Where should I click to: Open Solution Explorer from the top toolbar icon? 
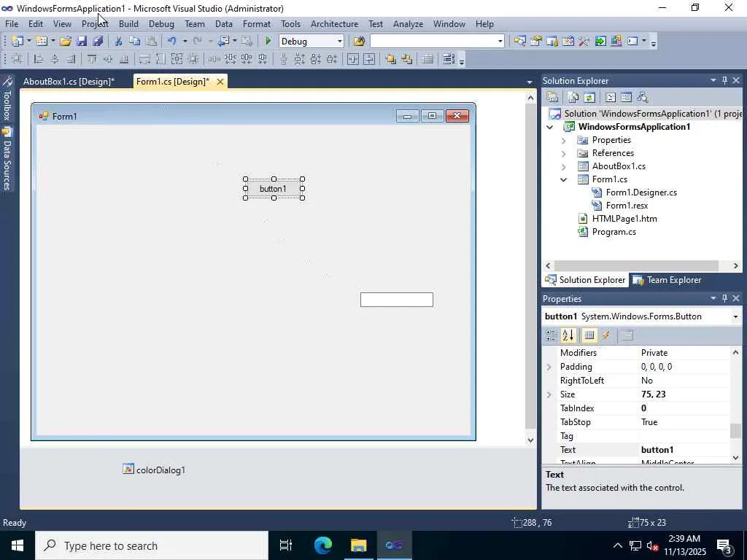point(519,42)
